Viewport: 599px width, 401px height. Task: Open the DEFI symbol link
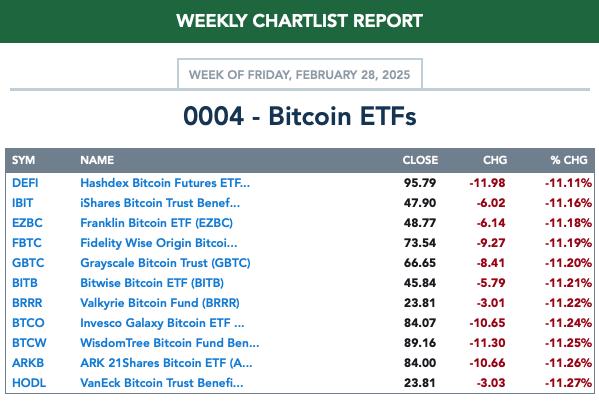(25, 183)
